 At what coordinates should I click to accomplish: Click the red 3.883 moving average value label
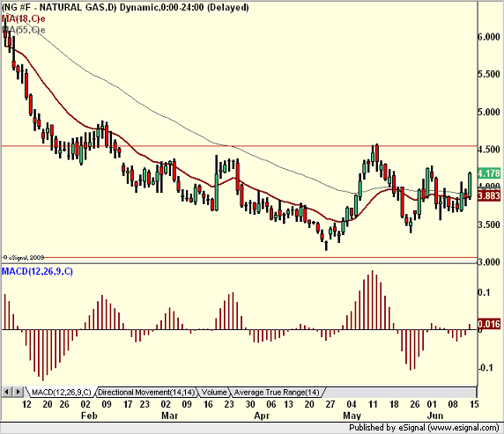click(489, 195)
